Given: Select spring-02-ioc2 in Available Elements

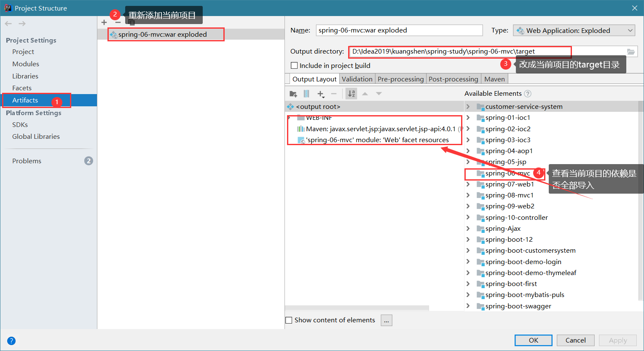Looking at the screenshot, I should pyautogui.click(x=508, y=129).
